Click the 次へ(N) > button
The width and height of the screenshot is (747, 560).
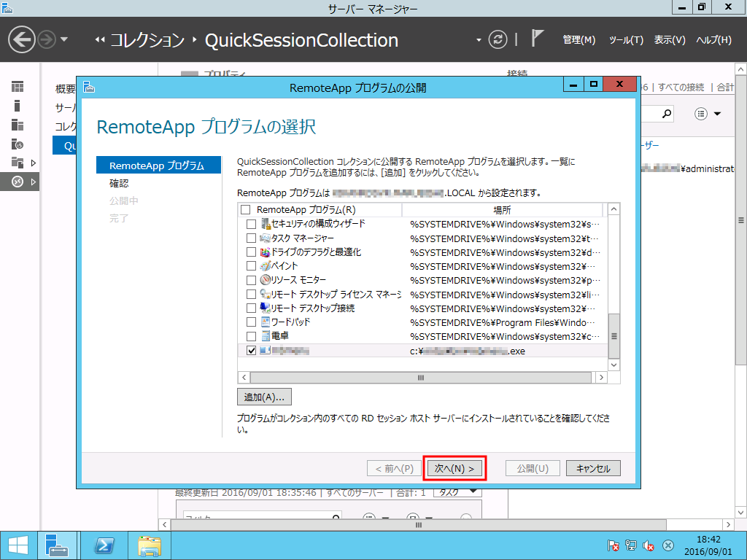(x=454, y=469)
